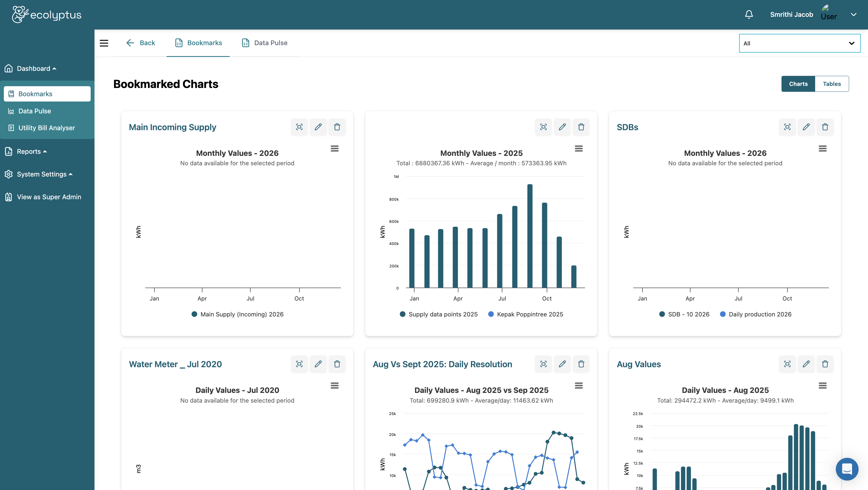Image resolution: width=868 pixels, height=490 pixels.
Task: Open the Intercom chat bubble
Action: [847, 469]
